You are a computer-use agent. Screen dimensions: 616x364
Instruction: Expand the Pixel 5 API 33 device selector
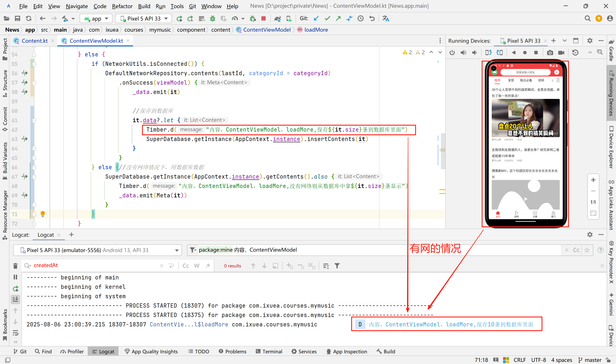(x=144, y=18)
